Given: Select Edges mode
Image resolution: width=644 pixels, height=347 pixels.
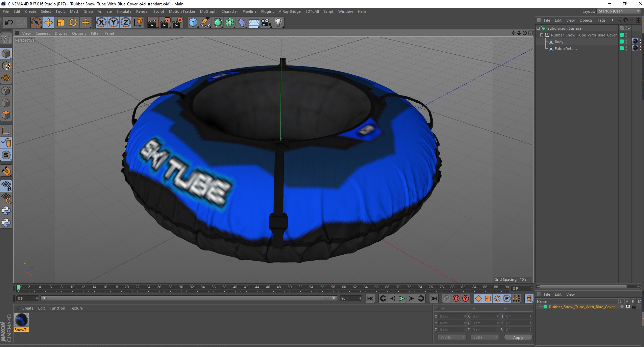Looking at the screenshot, I should [x=6, y=103].
